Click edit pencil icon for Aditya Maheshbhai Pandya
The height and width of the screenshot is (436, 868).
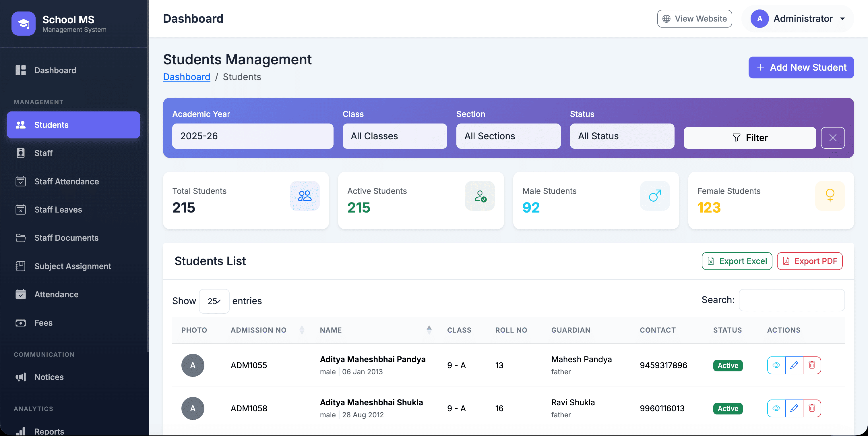tap(794, 365)
